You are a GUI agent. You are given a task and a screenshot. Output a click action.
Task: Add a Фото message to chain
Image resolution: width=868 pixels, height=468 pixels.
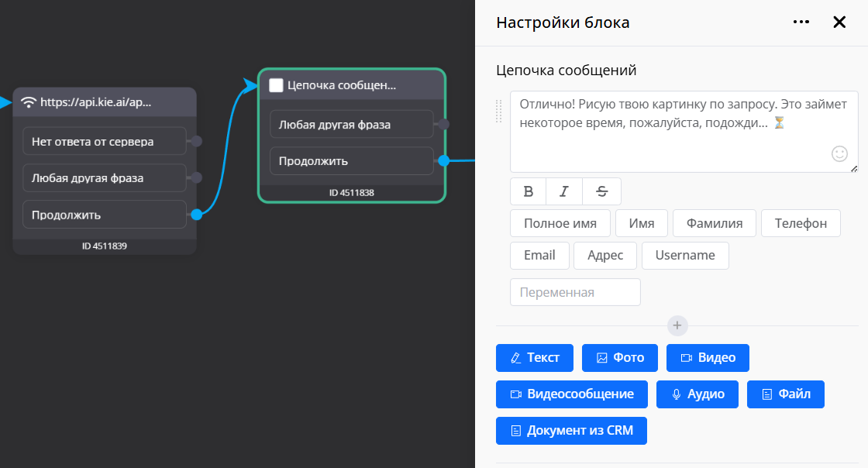pos(620,358)
